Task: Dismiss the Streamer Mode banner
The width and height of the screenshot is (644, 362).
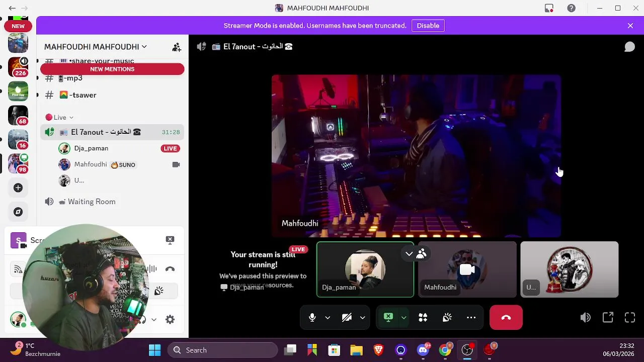Action: tap(630, 26)
